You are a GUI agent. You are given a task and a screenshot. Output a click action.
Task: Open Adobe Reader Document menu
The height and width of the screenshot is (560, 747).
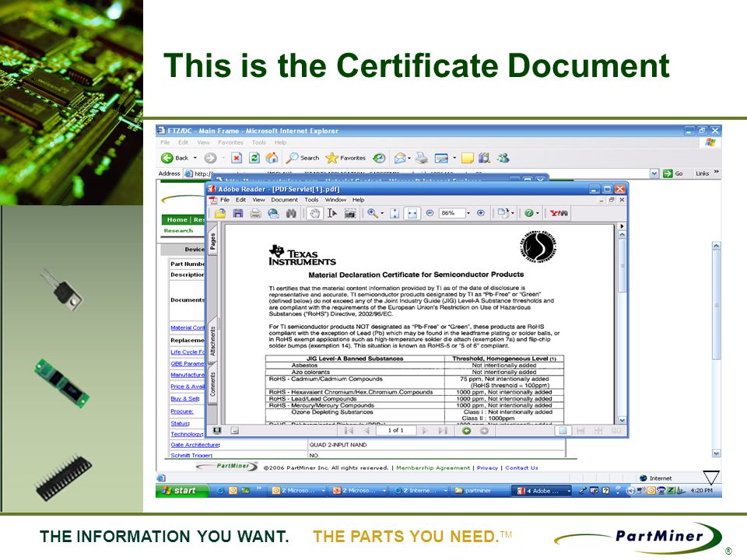(285, 200)
